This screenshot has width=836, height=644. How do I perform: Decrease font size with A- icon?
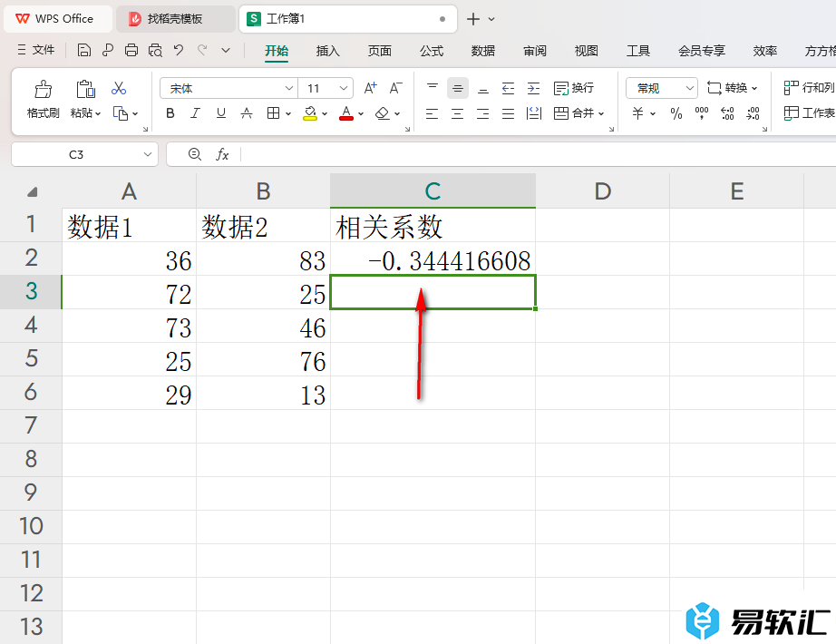[395, 88]
